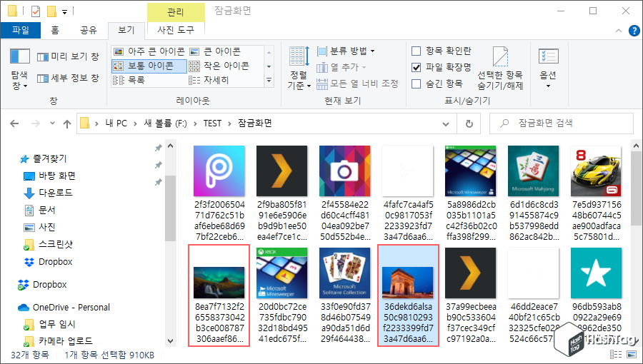Enable the 숨긴 항목 checkbox

click(417, 84)
